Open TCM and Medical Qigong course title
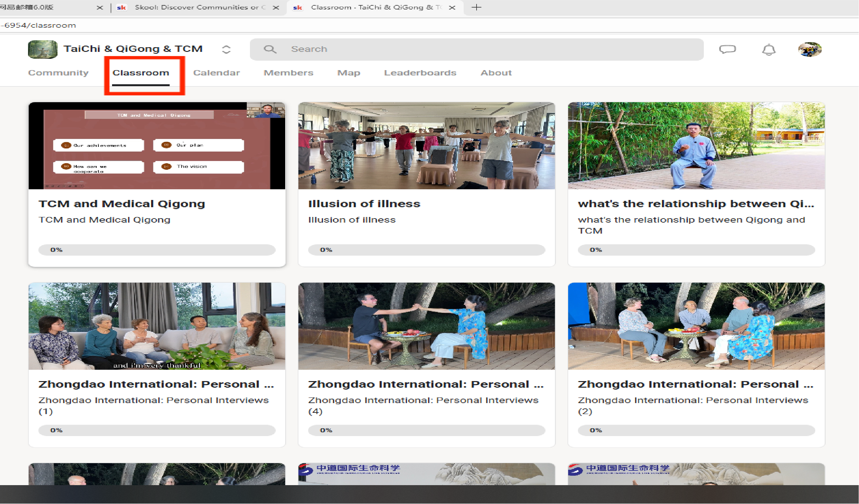This screenshot has height=504, width=859. (122, 204)
